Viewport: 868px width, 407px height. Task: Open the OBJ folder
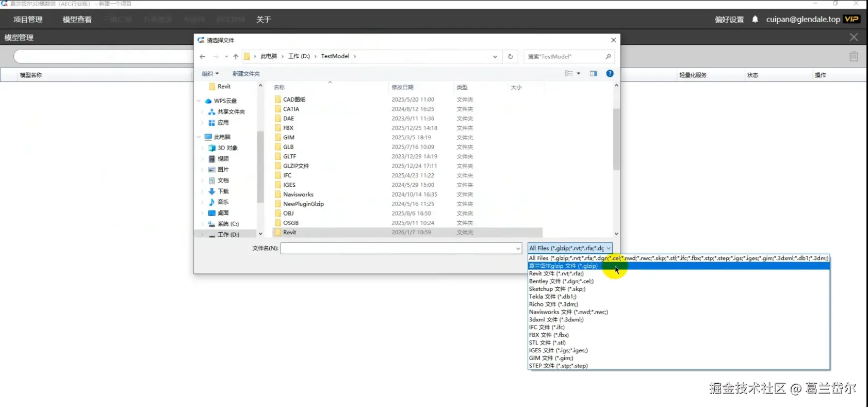288,214
